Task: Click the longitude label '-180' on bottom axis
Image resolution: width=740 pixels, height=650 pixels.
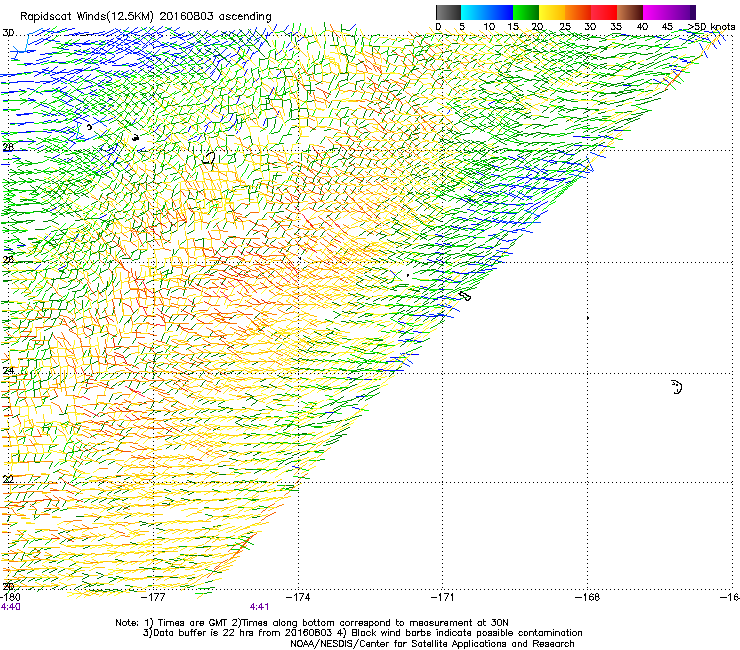Action: [x=10, y=597]
